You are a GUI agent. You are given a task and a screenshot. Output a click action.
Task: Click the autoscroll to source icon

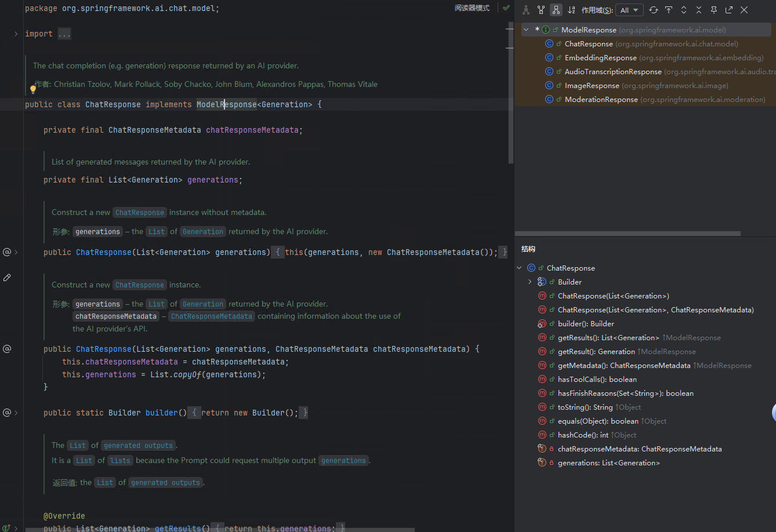669,10
